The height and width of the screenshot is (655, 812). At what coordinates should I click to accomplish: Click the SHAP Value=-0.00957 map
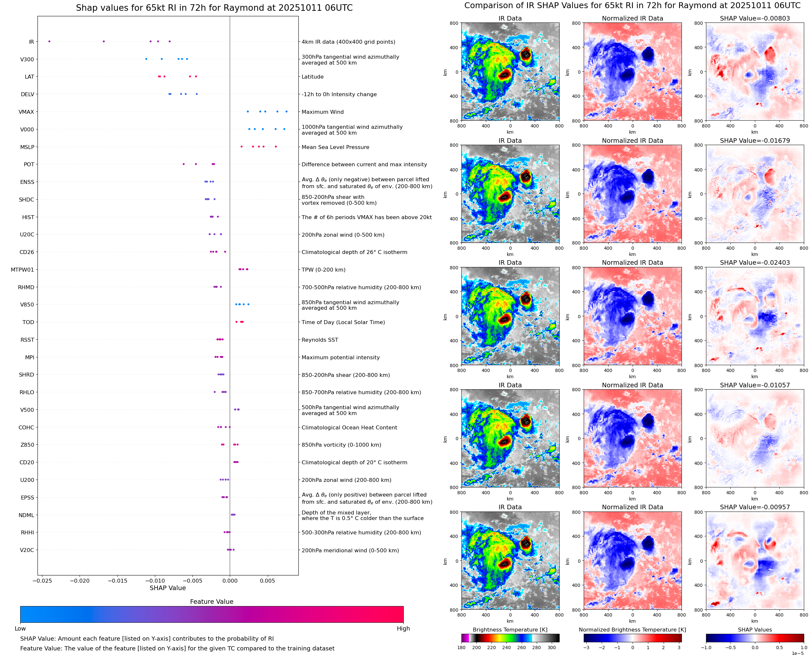tap(755, 561)
